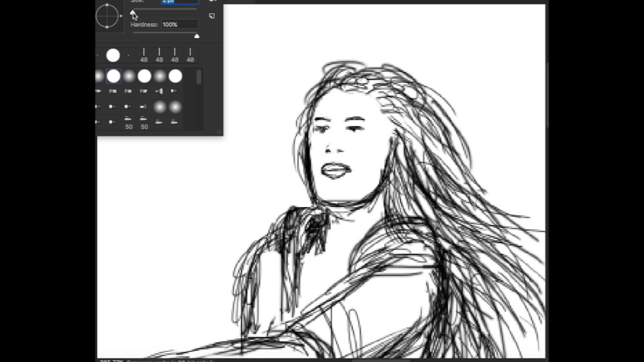Create new brush preset from this brush icon
Viewport: 644px width, 362px height.
[x=212, y=16]
